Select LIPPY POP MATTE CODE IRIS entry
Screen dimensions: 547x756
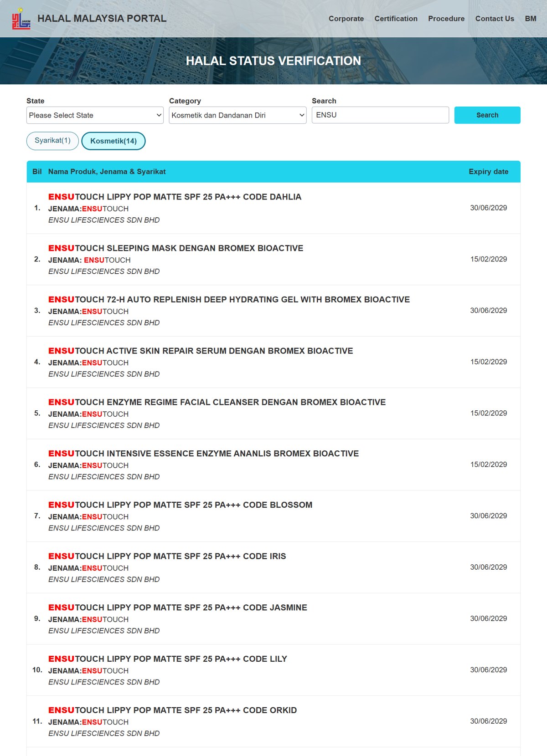click(x=167, y=557)
